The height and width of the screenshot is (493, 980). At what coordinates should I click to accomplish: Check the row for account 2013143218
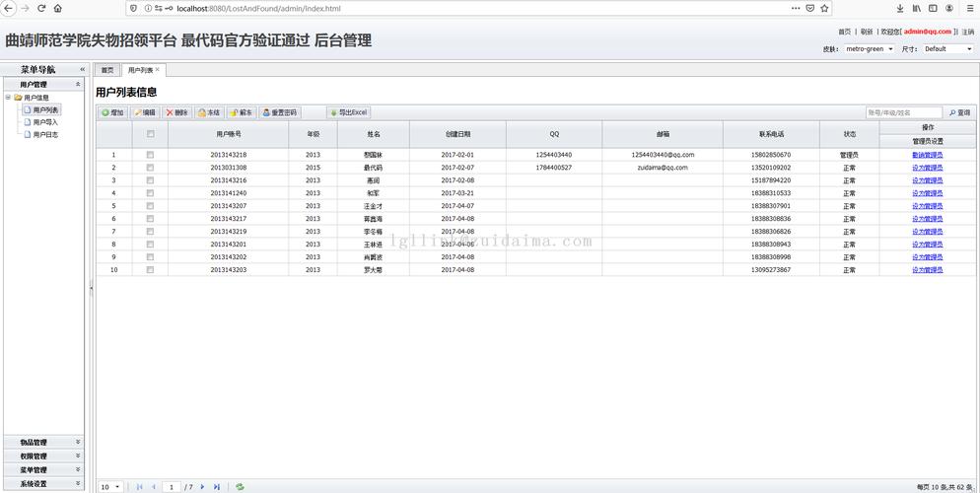pos(150,155)
